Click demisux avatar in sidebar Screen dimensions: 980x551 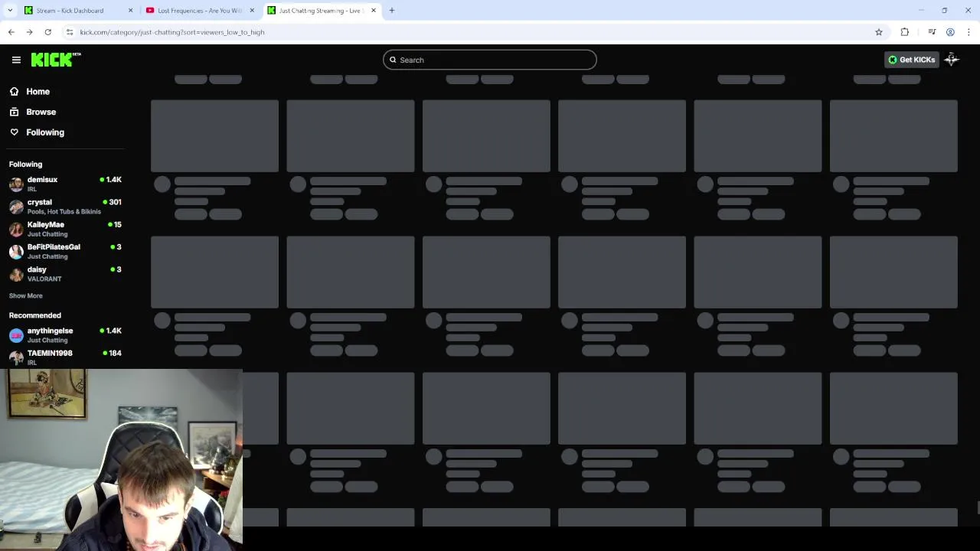pyautogui.click(x=16, y=184)
